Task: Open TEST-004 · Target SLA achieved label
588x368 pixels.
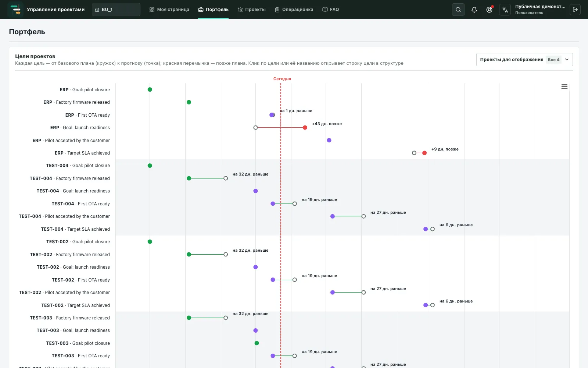Action: [x=75, y=229]
